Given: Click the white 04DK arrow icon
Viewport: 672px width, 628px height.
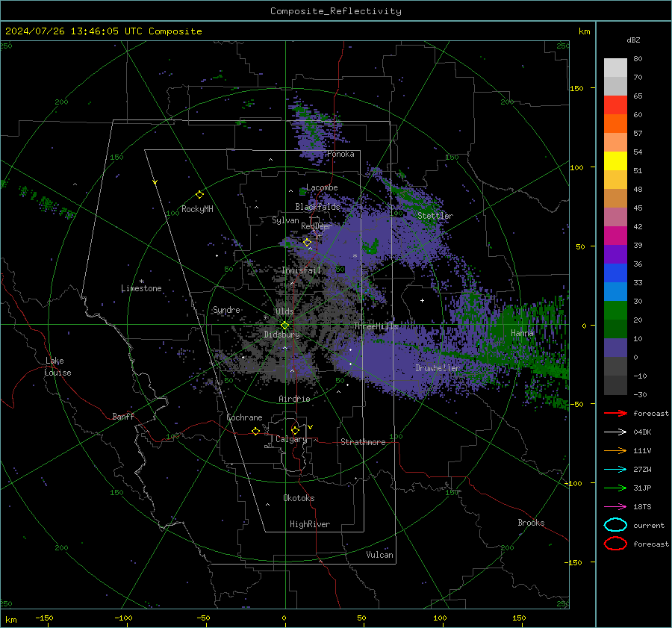Looking at the screenshot, I should (x=615, y=432).
